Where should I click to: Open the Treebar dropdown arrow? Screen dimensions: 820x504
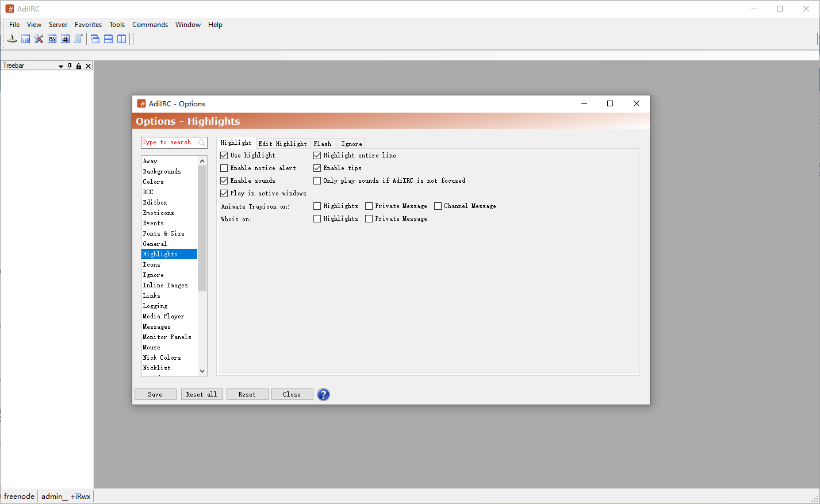coord(61,66)
